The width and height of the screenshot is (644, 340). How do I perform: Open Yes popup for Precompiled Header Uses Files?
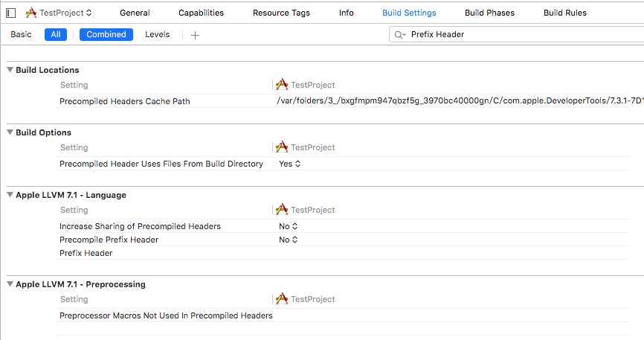coord(289,164)
